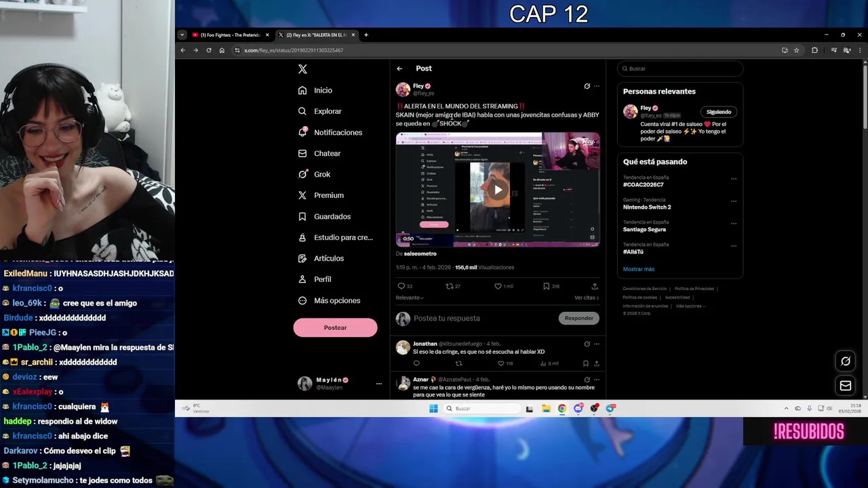Open the floating Grok button
Image resolution: width=868 pixels, height=488 pixels.
point(846,361)
